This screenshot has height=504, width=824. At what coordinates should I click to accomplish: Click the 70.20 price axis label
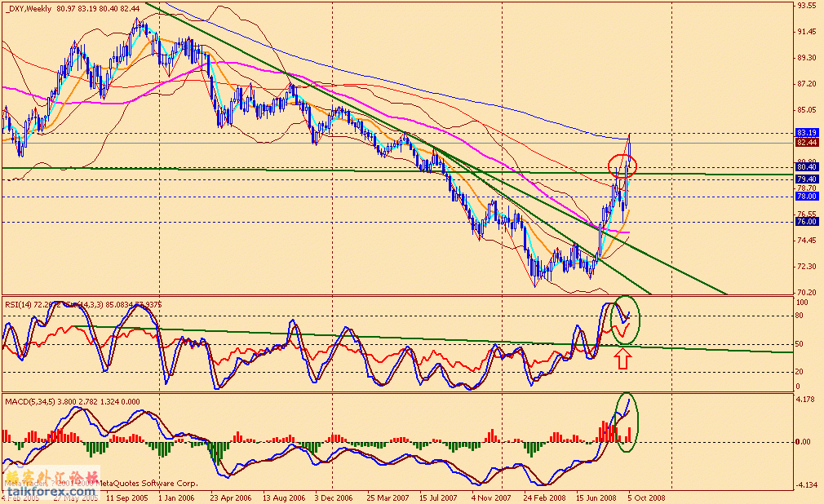click(x=807, y=292)
